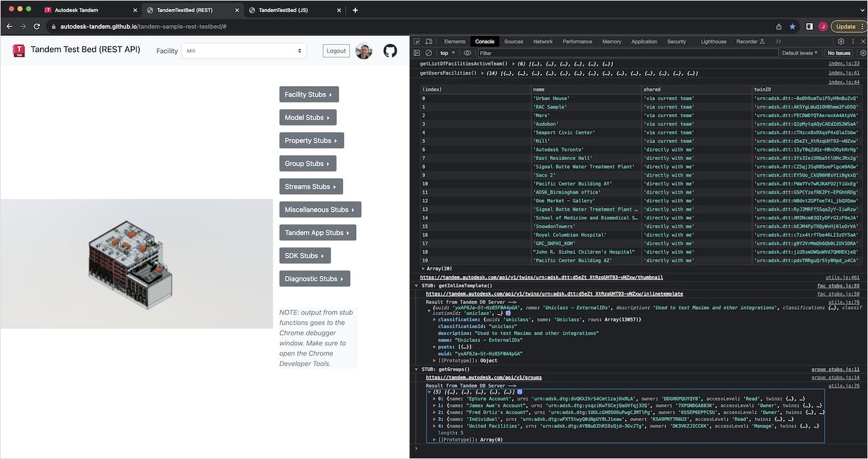Open DevTools settings gear icon

pyautogui.click(x=841, y=41)
